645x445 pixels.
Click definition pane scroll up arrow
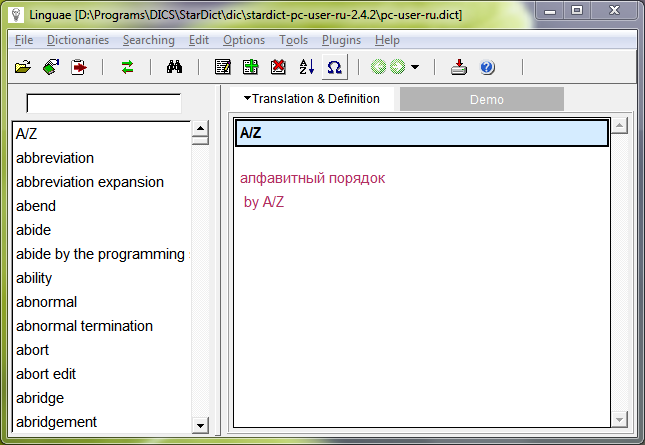coord(619,126)
